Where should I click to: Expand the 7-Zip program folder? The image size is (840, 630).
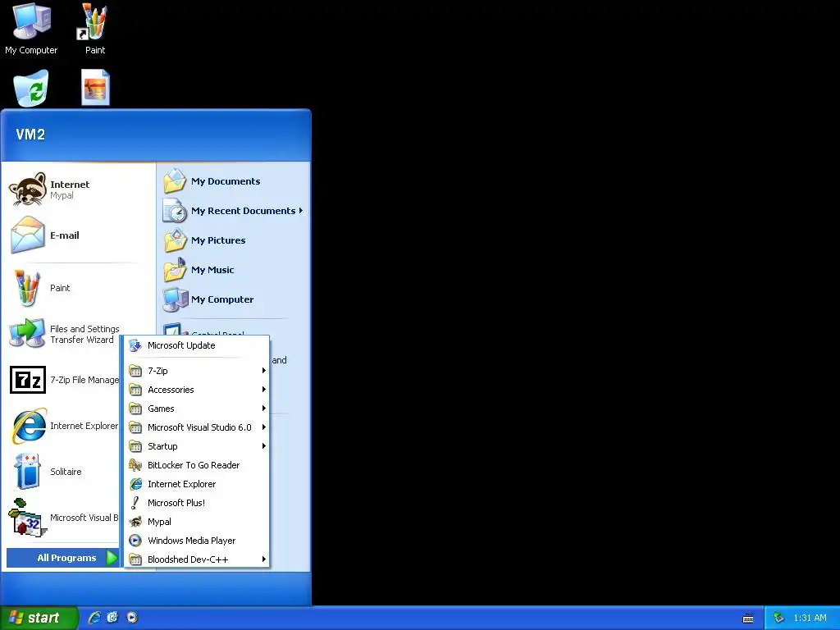197,371
